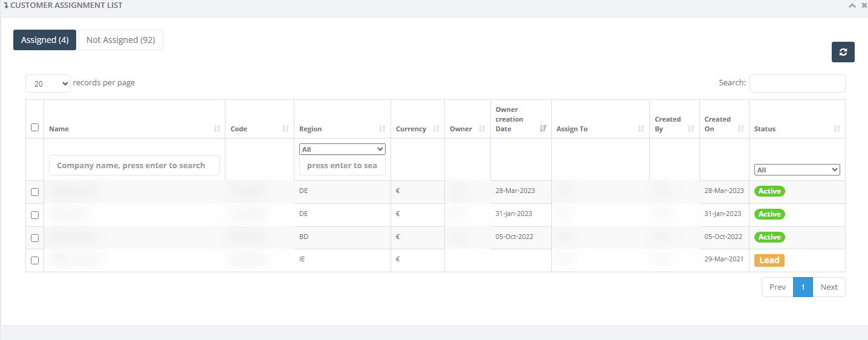Click the Lead status badge
Screen dimensions: 868x340
tap(769, 260)
